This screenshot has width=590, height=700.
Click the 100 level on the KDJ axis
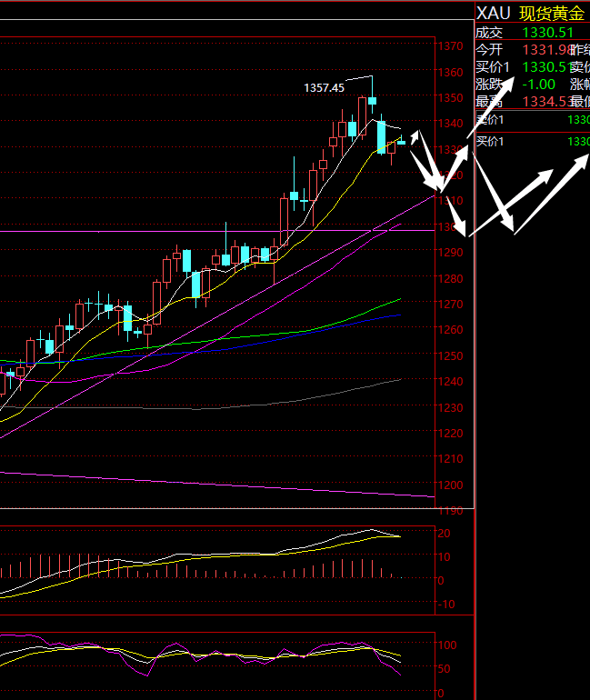click(x=447, y=645)
